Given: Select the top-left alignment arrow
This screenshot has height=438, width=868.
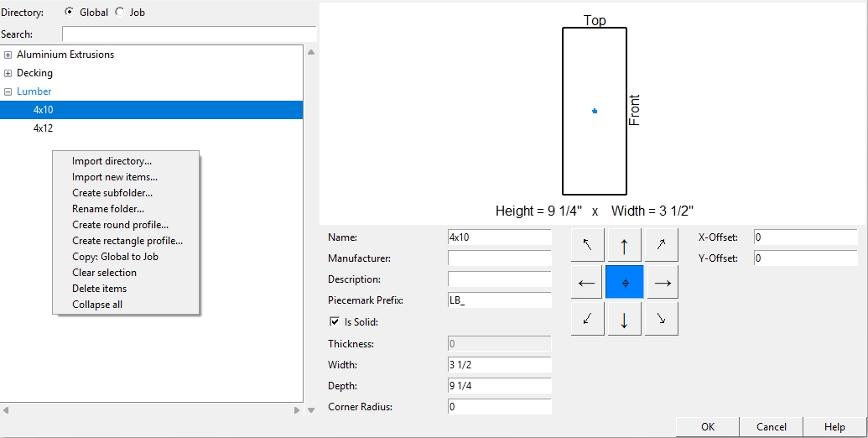Looking at the screenshot, I should (x=587, y=245).
